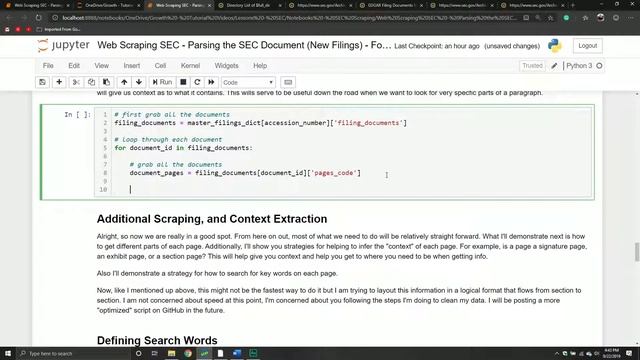The height and width of the screenshot is (360, 640).
Task: Open the cell type Code dropdown
Action: pos(248,82)
